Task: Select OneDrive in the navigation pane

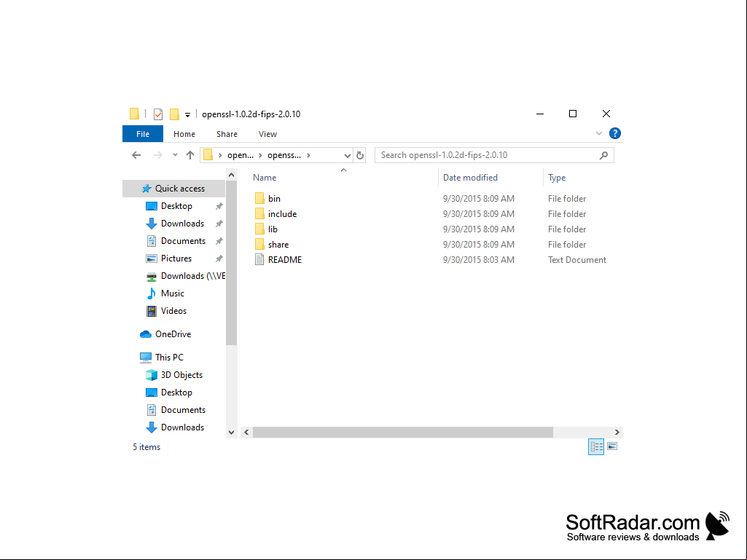Action: [x=173, y=334]
